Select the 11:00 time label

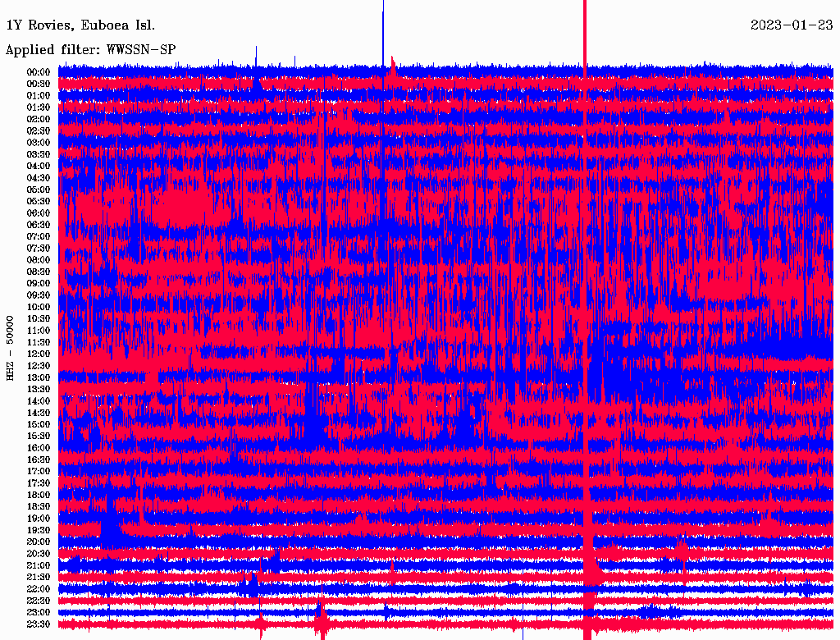click(39, 331)
